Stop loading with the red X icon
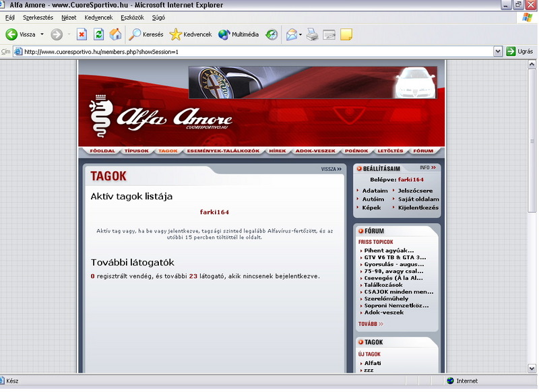Screen dimensions: 539x392 tap(82, 34)
